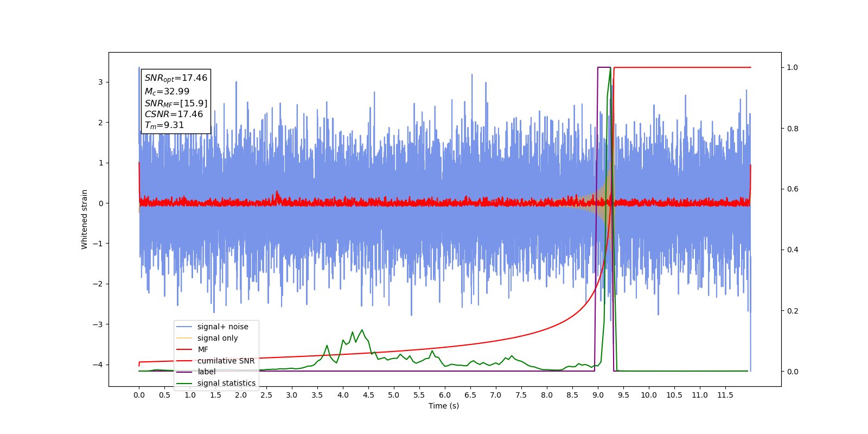868x434 pixels.
Task: Click the right y-axis tick labeled 0.8
Action: click(793, 129)
